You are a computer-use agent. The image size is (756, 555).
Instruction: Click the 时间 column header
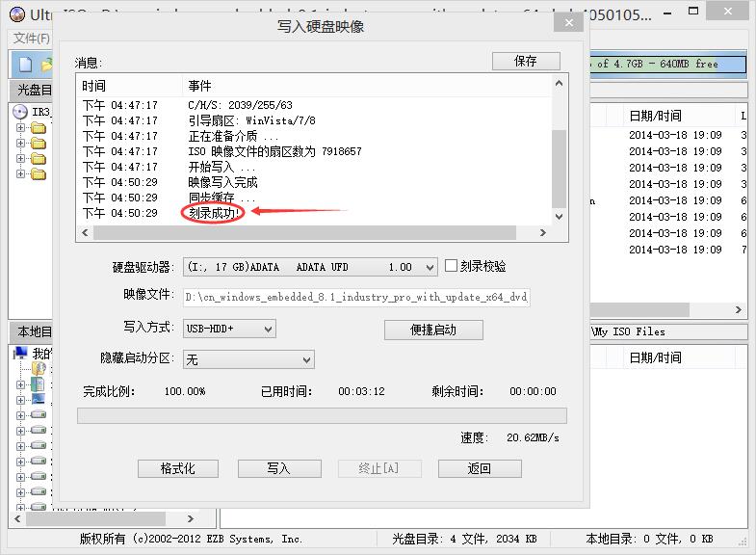[x=130, y=87]
